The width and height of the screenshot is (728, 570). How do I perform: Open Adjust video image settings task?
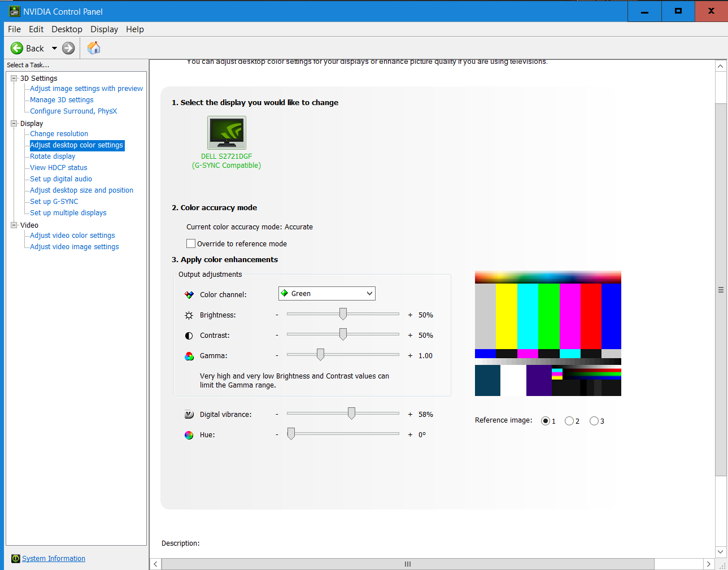pos(75,247)
